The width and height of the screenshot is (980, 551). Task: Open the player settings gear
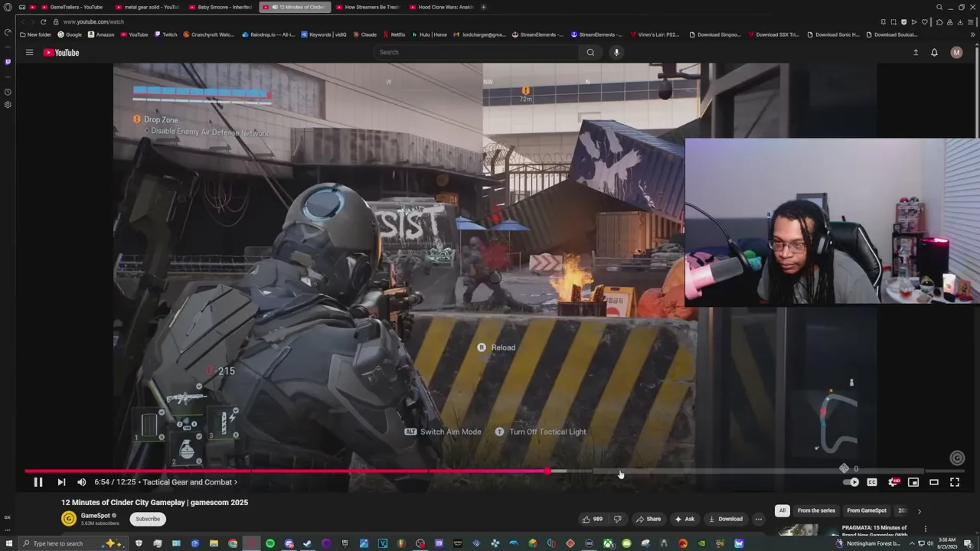[x=893, y=482]
